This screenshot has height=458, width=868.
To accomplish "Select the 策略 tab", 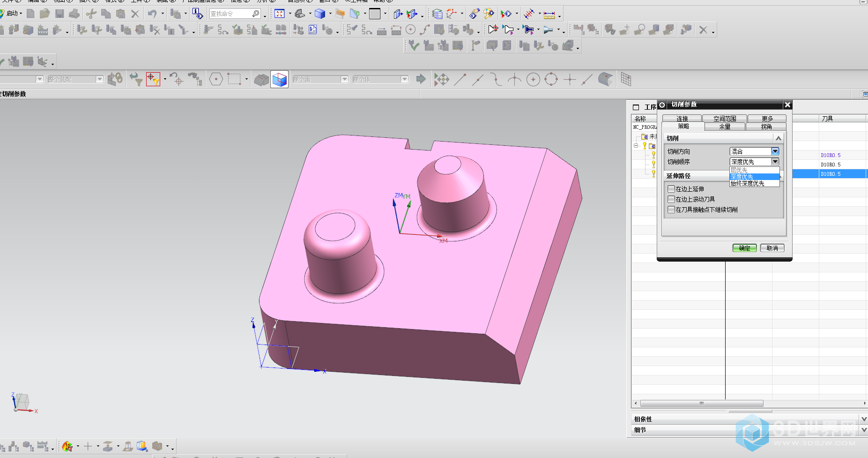I will click(683, 126).
